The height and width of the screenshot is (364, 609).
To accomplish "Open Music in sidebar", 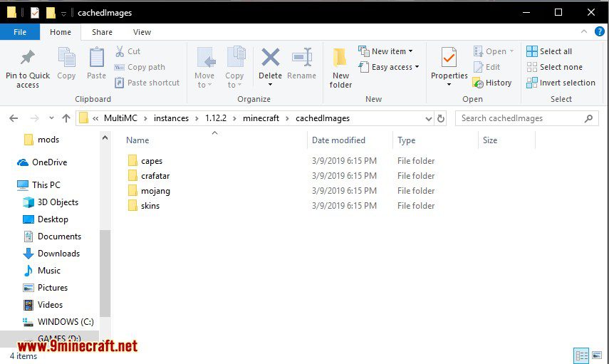I will (41, 271).
